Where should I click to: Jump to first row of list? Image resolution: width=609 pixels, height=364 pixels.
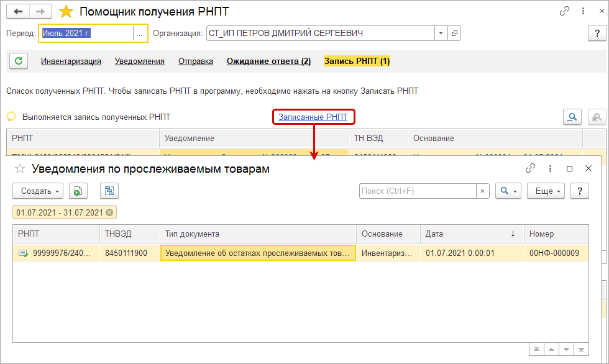536,350
